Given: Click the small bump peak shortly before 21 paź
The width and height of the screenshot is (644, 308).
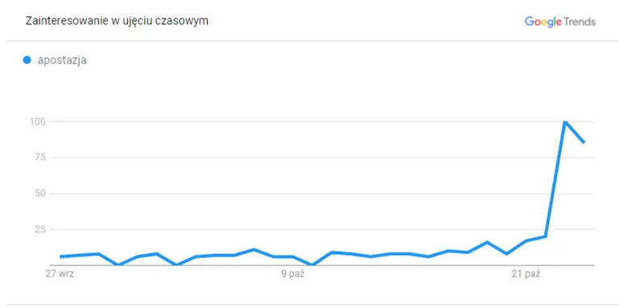Looking at the screenshot, I should point(488,242).
